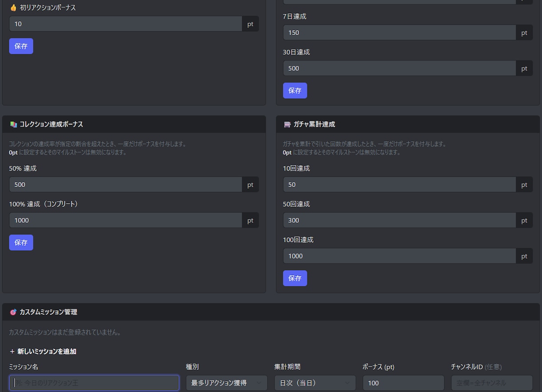Click the collection icon in コレクション達成ボーナス header

[x=13, y=124]
